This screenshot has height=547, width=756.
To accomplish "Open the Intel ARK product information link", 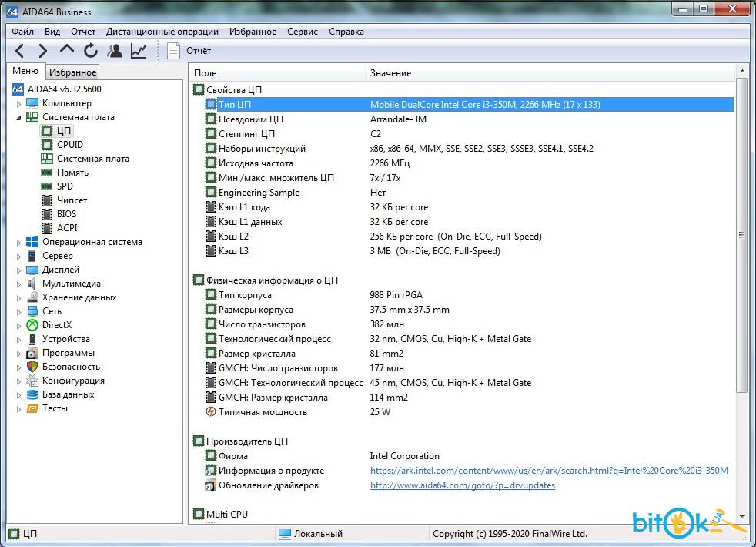I will tap(549, 471).
